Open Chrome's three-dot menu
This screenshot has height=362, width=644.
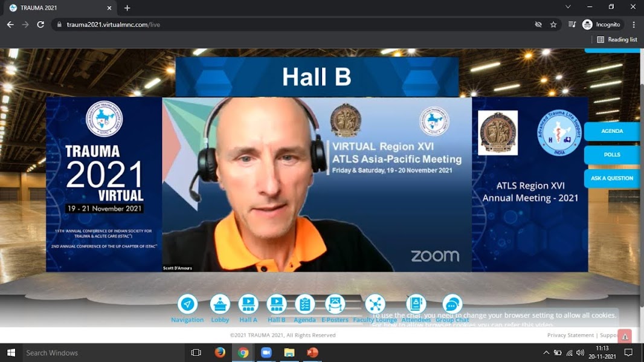(x=634, y=25)
